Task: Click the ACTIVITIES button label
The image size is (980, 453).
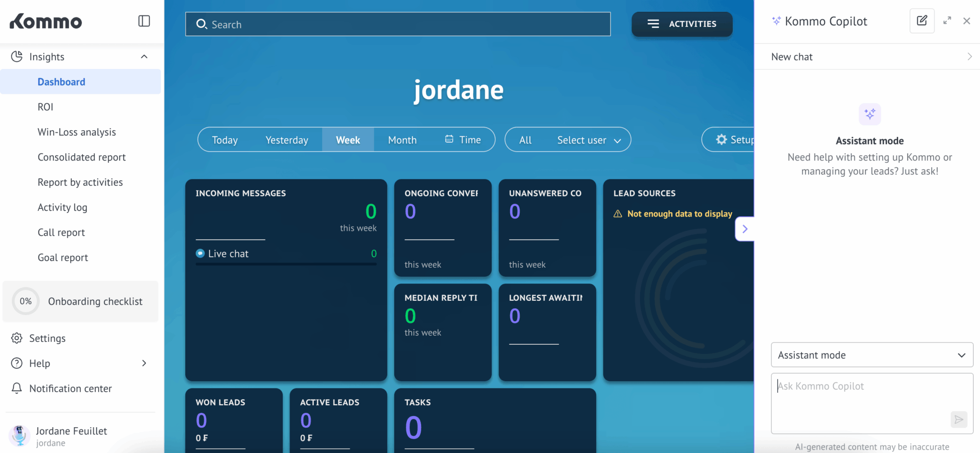Action: click(x=692, y=24)
